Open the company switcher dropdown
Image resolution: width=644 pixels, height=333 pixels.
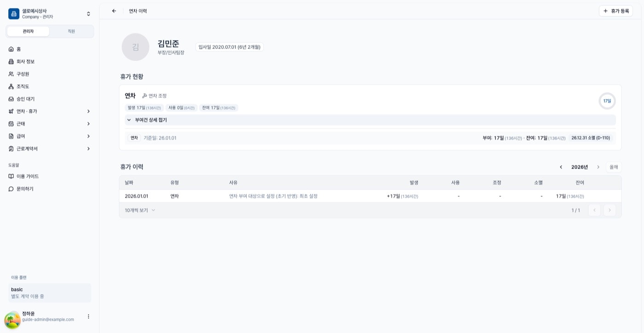pos(88,14)
